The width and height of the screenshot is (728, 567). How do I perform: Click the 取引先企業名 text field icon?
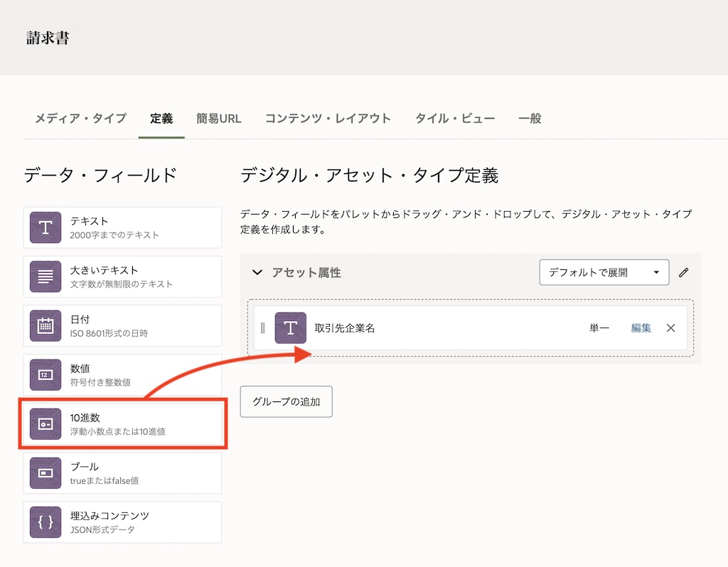pos(290,328)
